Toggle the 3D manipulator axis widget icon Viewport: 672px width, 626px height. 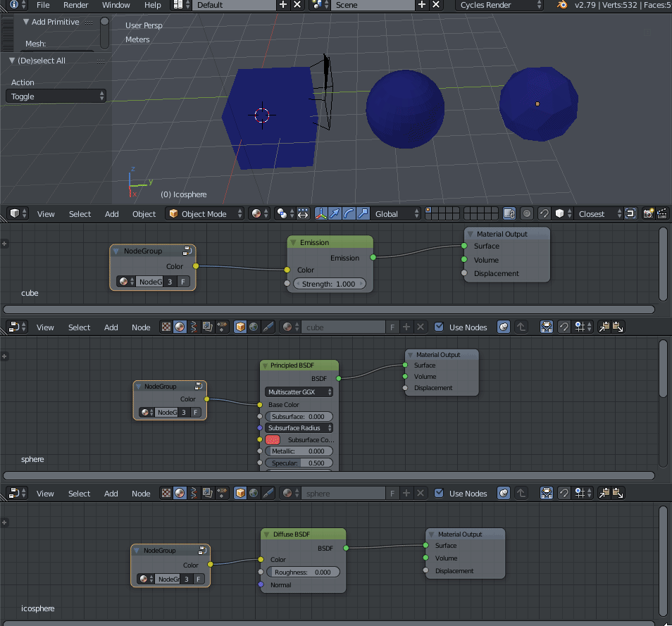point(321,213)
